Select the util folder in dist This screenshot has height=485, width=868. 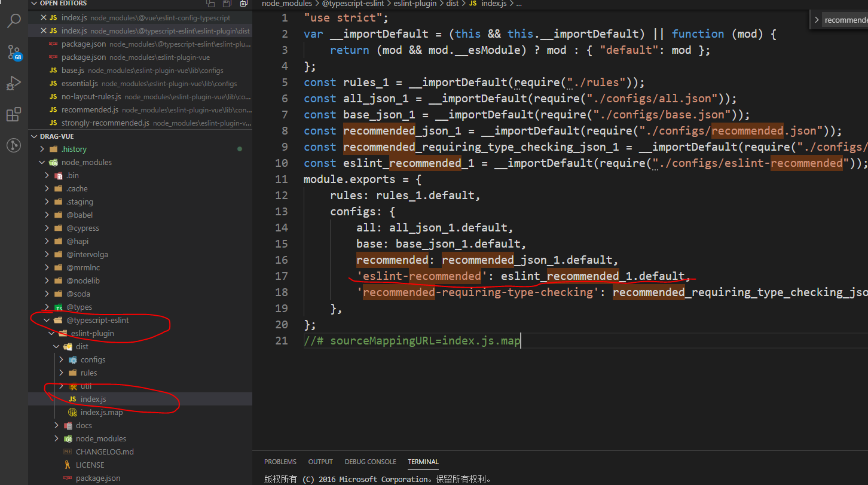coord(140,386)
